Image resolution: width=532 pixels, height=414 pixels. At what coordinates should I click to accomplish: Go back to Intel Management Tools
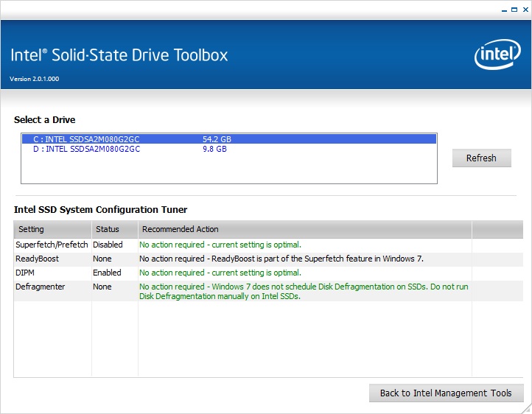(447, 393)
